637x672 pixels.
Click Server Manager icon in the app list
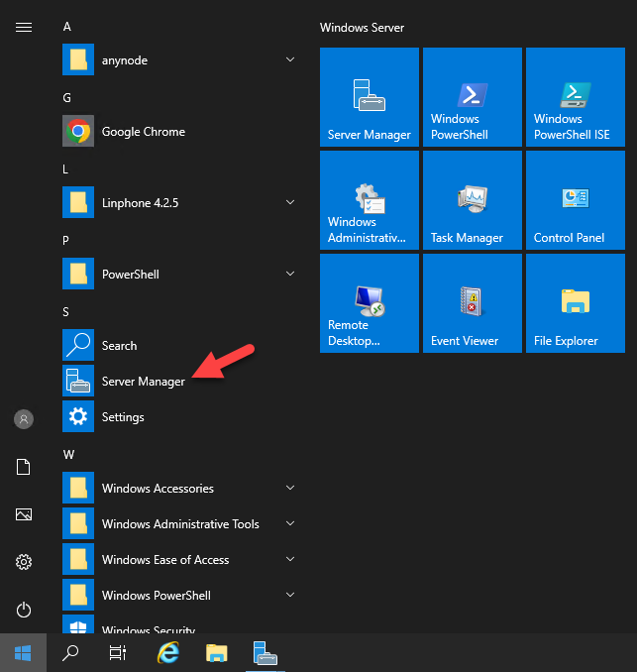[78, 381]
